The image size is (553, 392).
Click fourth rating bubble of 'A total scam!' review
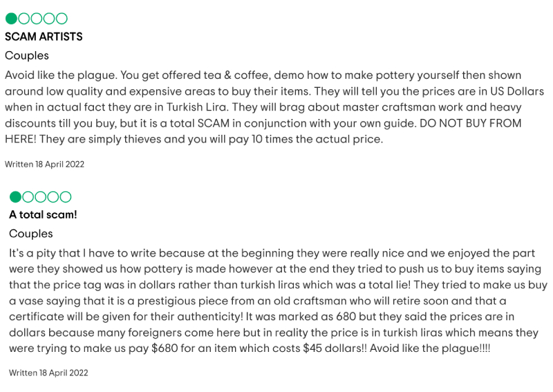click(53, 196)
